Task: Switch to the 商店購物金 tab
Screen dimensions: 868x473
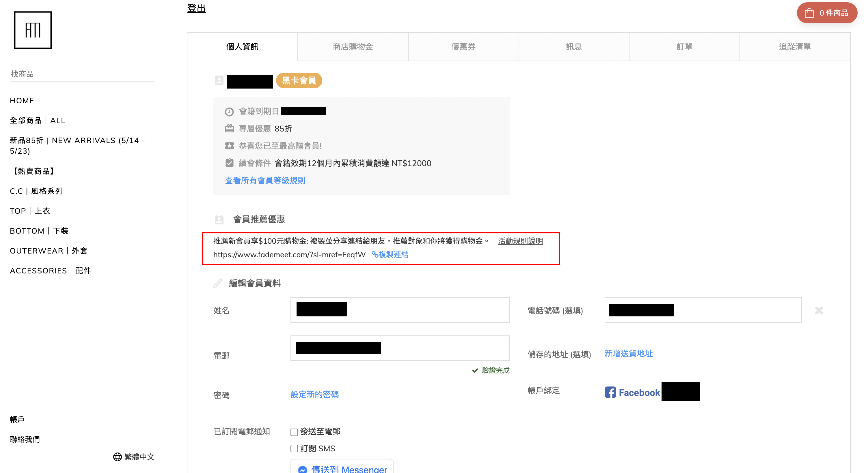Action: [353, 47]
